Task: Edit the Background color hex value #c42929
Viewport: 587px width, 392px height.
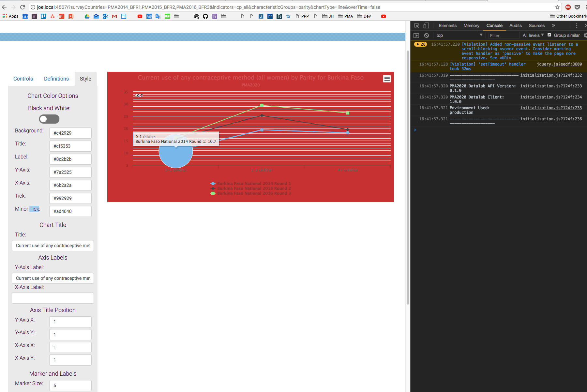Action: click(x=70, y=133)
